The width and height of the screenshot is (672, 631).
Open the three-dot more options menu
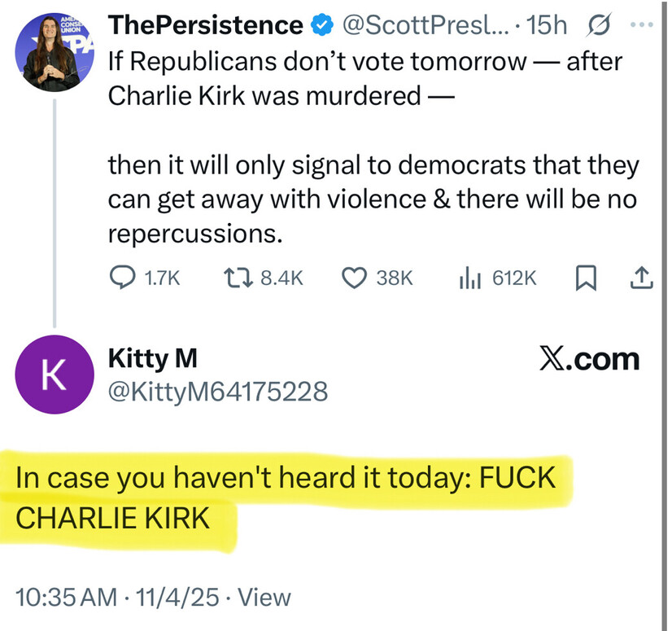click(643, 25)
